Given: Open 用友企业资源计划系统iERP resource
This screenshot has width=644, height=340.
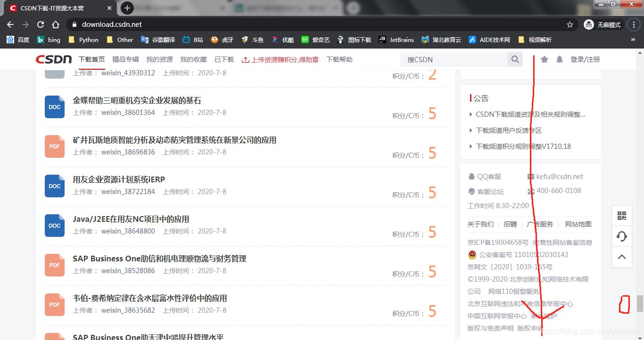Looking at the screenshot, I should point(119,179).
